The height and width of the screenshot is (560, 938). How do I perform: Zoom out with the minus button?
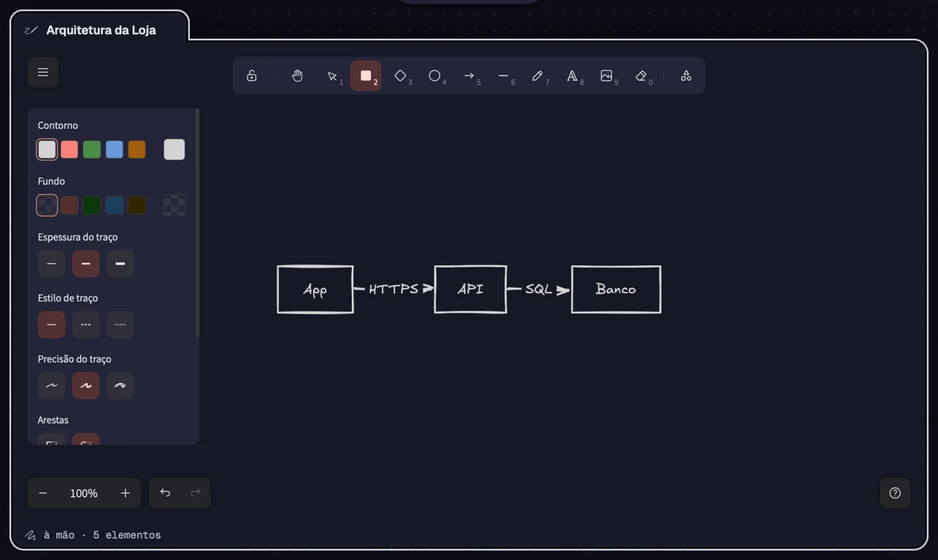43,493
